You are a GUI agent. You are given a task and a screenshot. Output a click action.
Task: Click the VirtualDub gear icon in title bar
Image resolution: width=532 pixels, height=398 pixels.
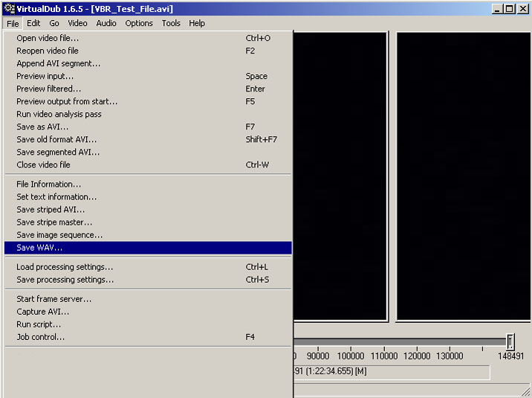[10, 8]
